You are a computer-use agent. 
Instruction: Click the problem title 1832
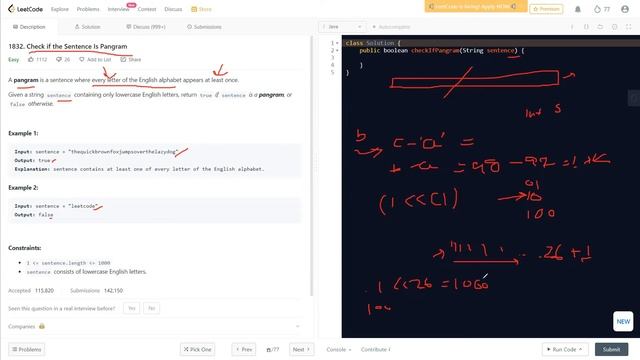pyautogui.click(x=68, y=46)
